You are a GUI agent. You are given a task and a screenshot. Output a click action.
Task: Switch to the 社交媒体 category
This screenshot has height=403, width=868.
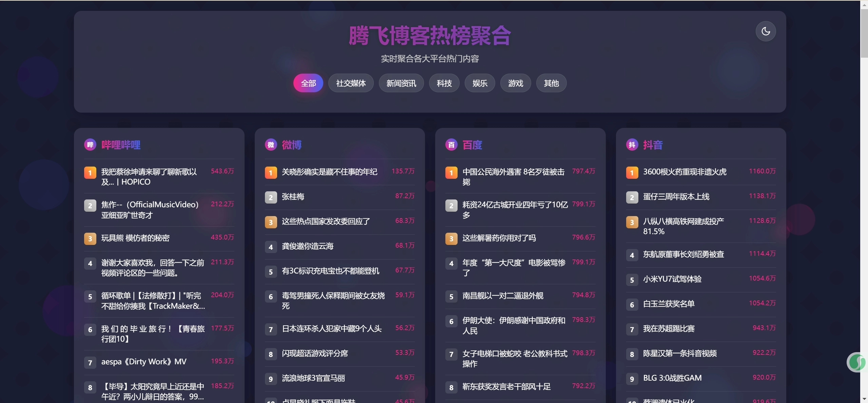(x=351, y=83)
